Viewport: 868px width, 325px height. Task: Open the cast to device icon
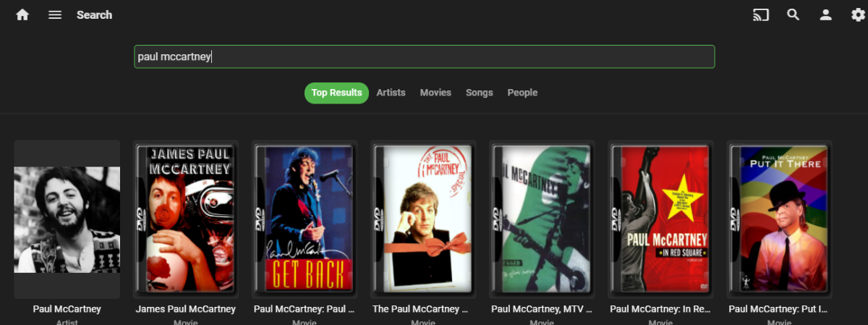point(760,14)
